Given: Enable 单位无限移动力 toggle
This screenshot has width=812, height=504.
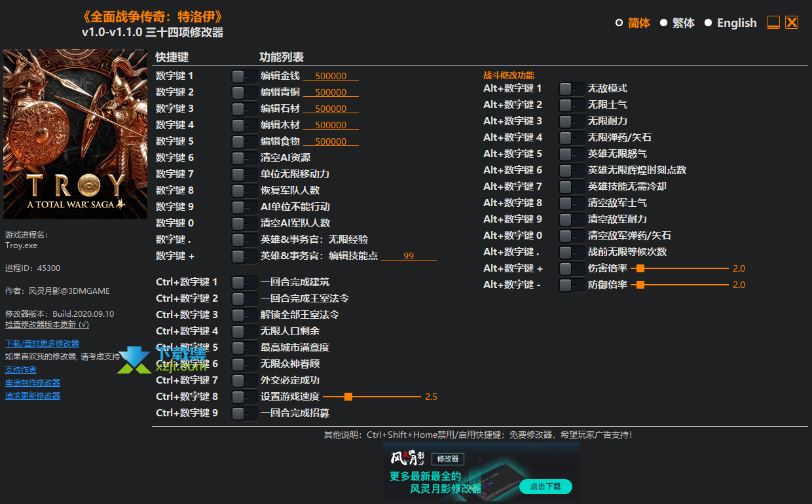Looking at the screenshot, I should click(244, 174).
